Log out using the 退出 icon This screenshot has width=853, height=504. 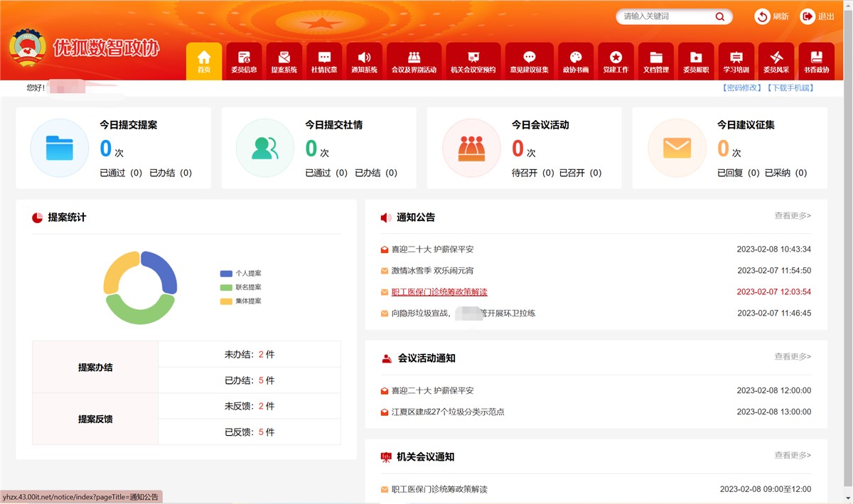[807, 16]
